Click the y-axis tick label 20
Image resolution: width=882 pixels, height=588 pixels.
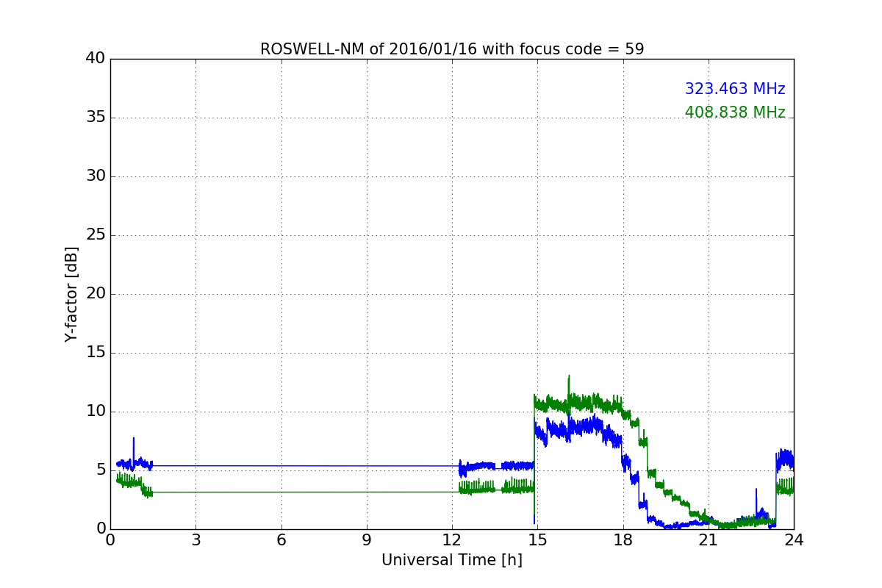coord(96,294)
